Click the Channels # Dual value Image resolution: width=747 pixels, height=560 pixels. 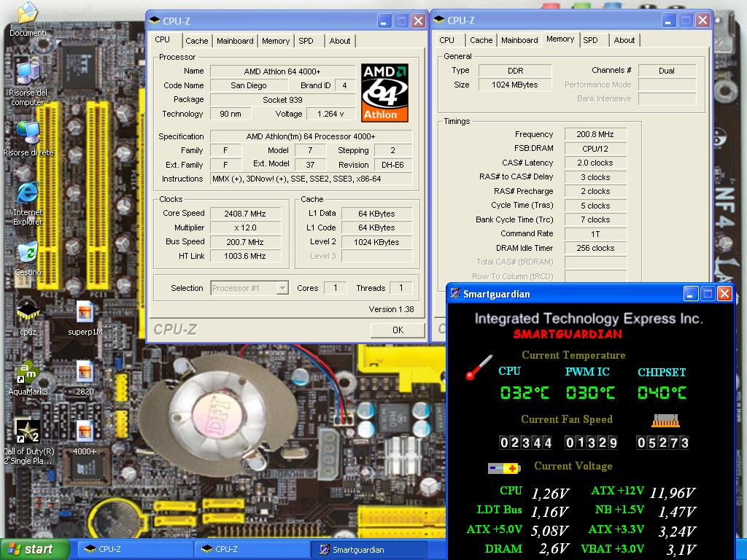[667, 71]
